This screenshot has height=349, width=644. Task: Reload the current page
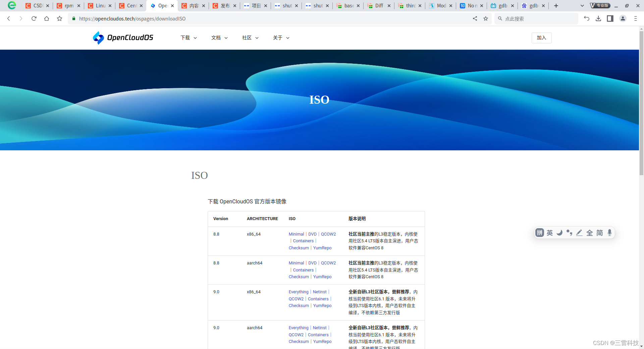(x=34, y=18)
